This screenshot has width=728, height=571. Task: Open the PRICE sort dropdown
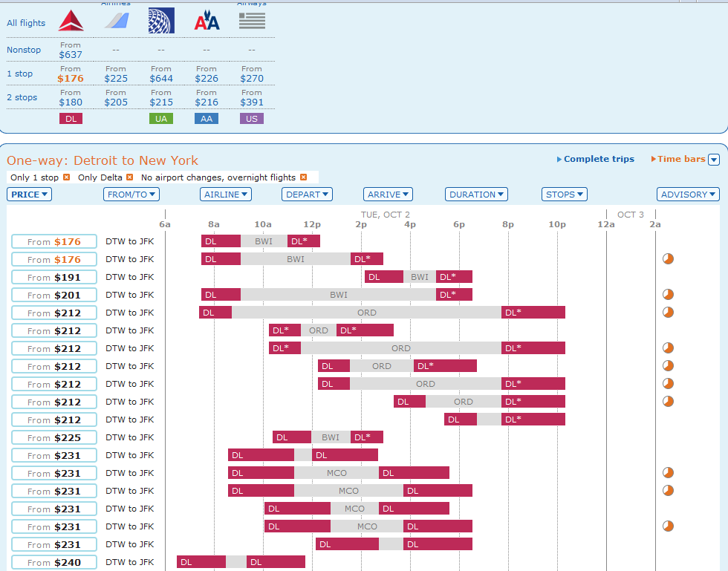(29, 195)
